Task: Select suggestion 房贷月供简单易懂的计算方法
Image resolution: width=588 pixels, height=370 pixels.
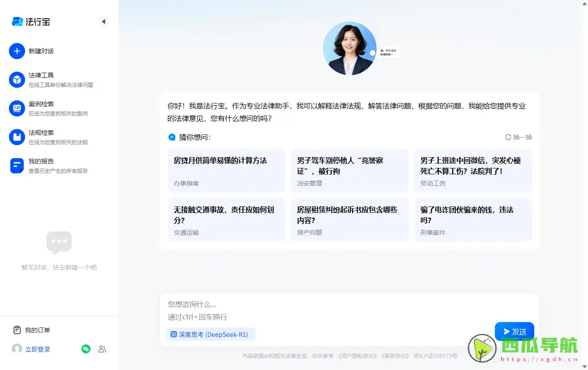Action: click(226, 170)
